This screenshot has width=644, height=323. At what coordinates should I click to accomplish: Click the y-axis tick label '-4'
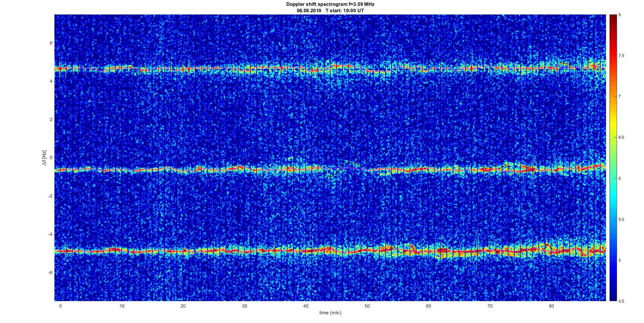pyautogui.click(x=51, y=234)
